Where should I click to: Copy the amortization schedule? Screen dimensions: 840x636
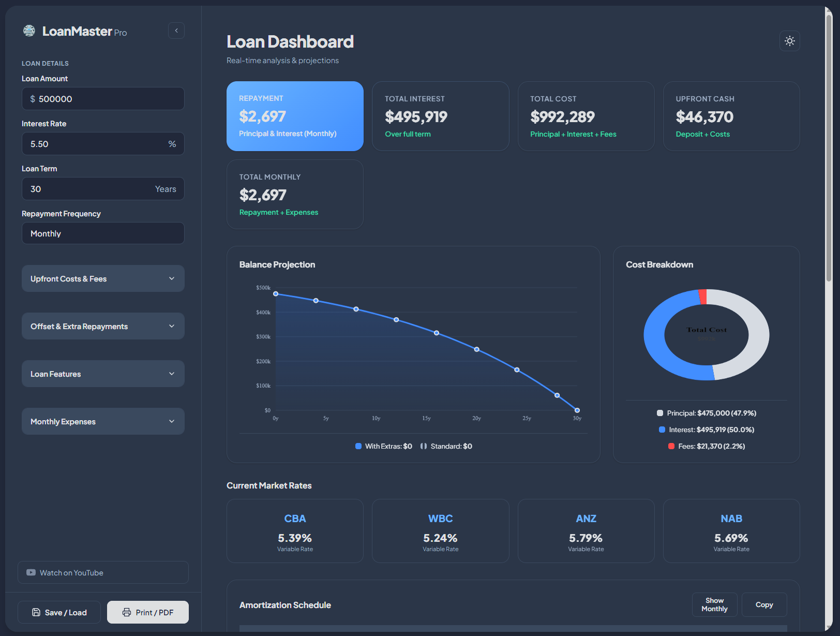pos(764,604)
